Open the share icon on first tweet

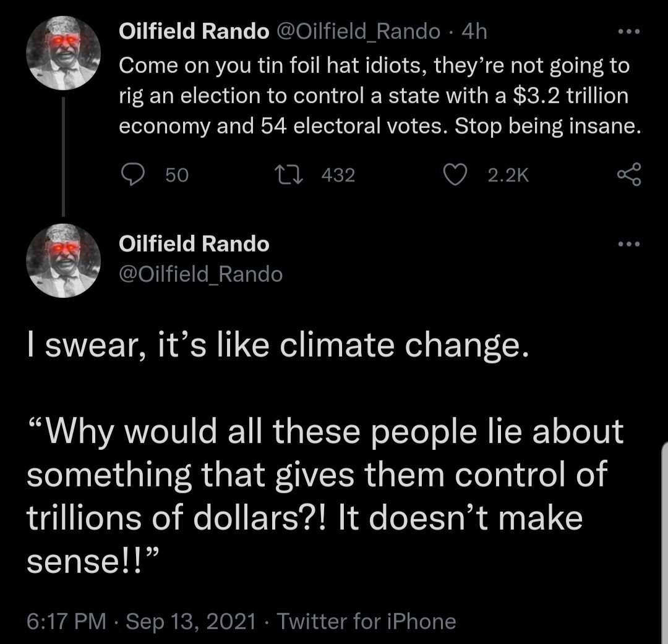click(x=628, y=176)
